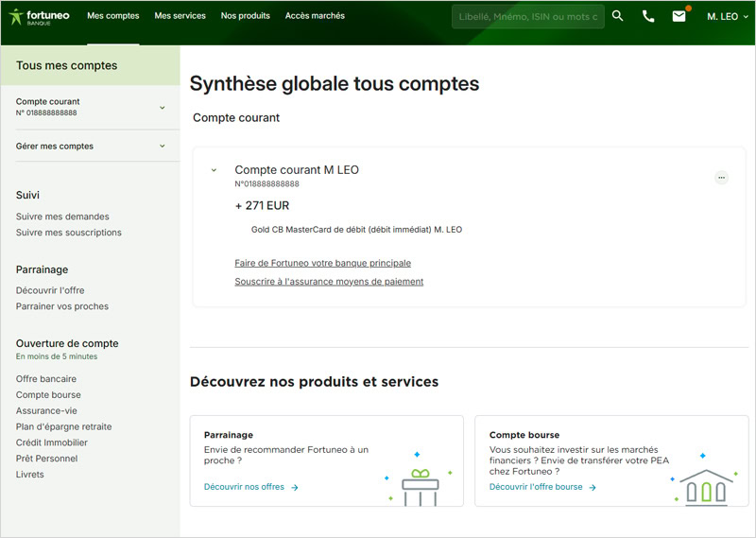The height and width of the screenshot is (538, 756).
Task: Click the + 271 EUR balance
Action: [262, 205]
